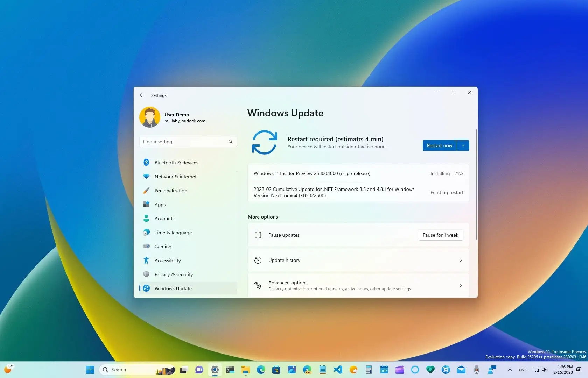
Task: Open the Photos app in the taskbar
Action: (x=292, y=370)
